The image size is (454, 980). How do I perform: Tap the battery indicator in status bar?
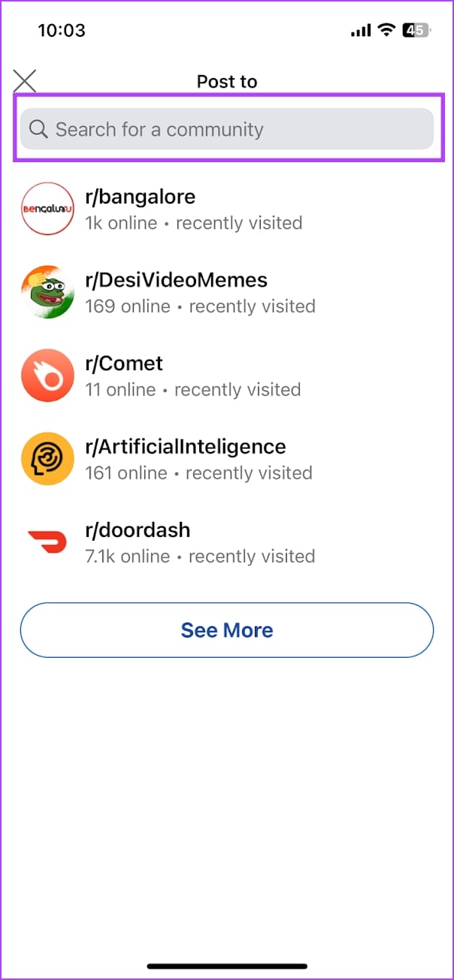[415, 31]
